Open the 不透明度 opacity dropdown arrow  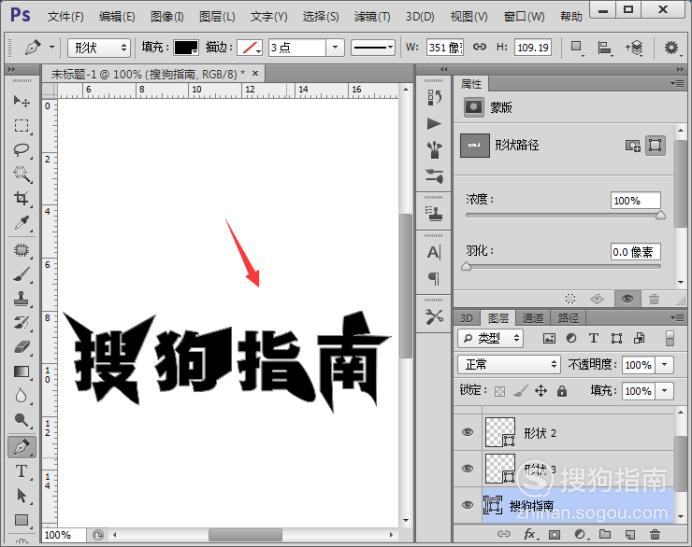[x=665, y=365]
